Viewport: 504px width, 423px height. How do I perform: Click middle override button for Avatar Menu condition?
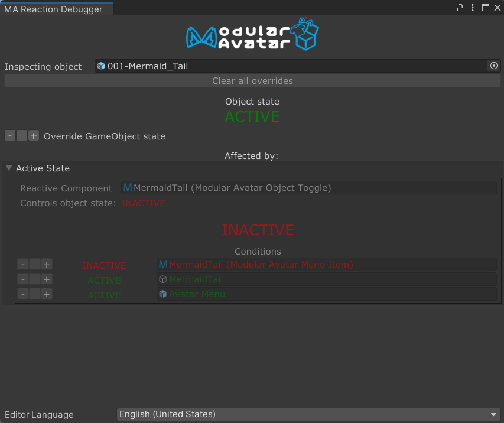point(35,294)
